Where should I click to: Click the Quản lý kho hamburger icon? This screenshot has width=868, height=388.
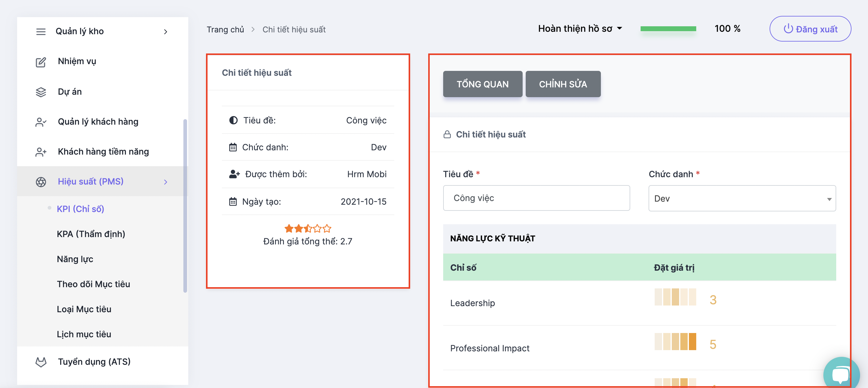click(x=41, y=32)
